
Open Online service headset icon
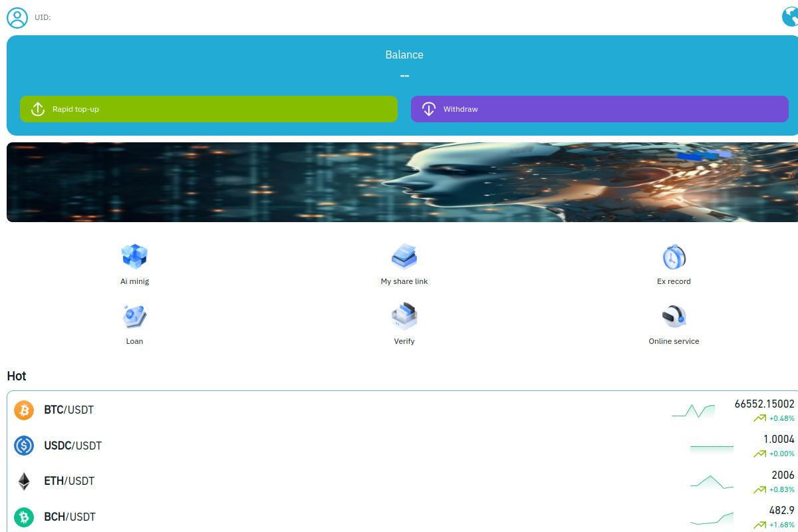(674, 317)
